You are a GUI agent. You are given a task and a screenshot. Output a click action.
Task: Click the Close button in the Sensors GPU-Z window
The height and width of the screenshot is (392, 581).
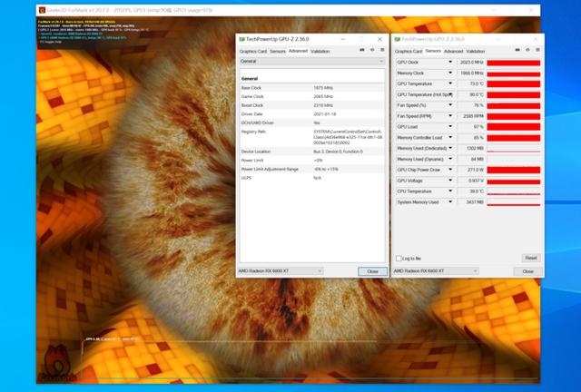pyautogui.click(x=528, y=271)
